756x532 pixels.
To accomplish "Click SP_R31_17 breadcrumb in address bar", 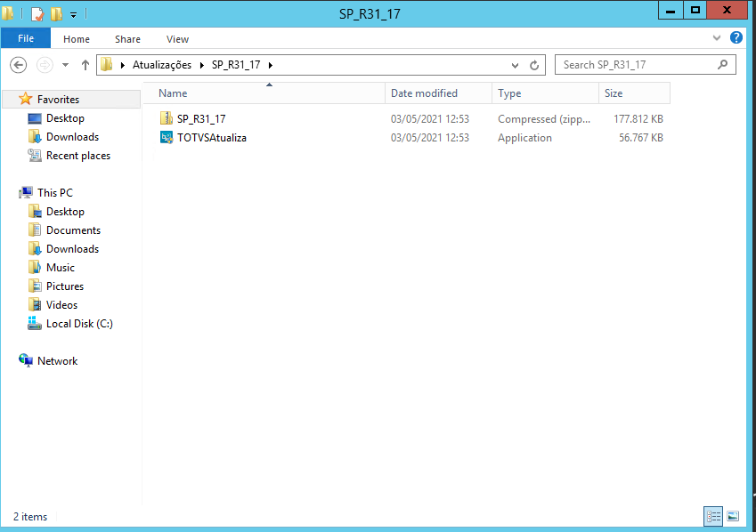I will pyautogui.click(x=236, y=65).
